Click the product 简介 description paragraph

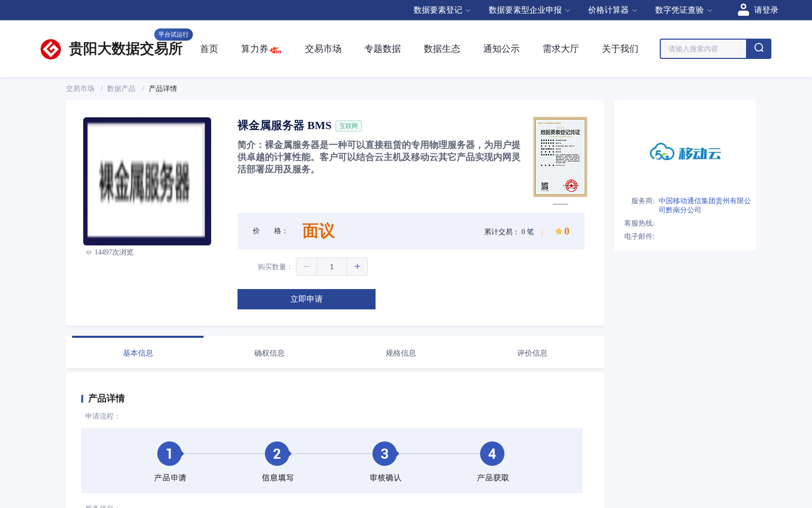pyautogui.click(x=379, y=157)
